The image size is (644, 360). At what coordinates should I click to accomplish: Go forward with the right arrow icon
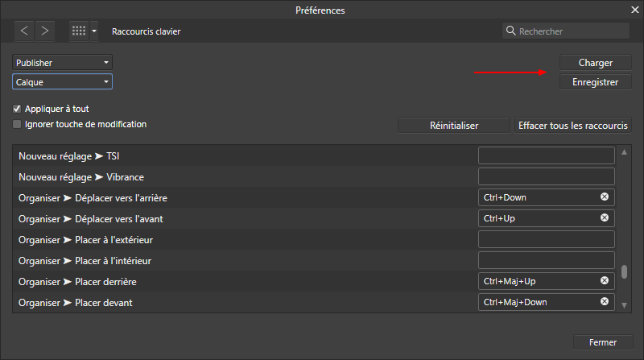[x=45, y=31]
